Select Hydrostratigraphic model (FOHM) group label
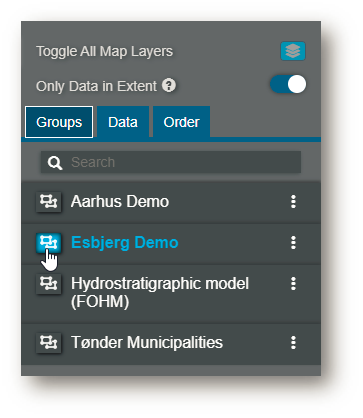Viewport: 363px width, 418px height. pyautogui.click(x=160, y=293)
